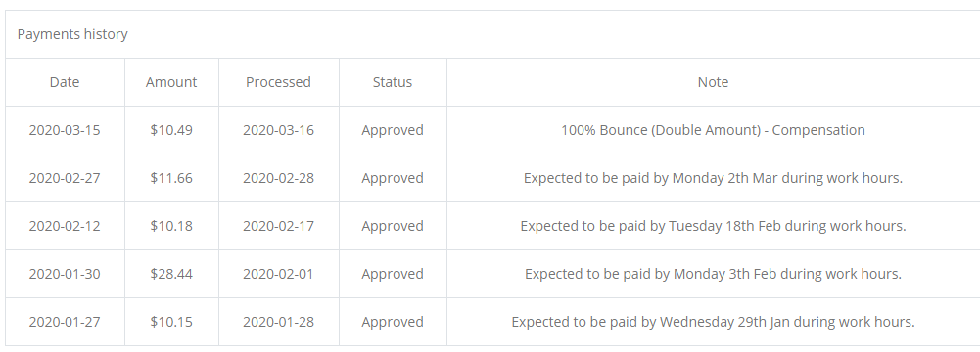Click Approved status in $10.15 row
980x352 pixels.
(393, 322)
